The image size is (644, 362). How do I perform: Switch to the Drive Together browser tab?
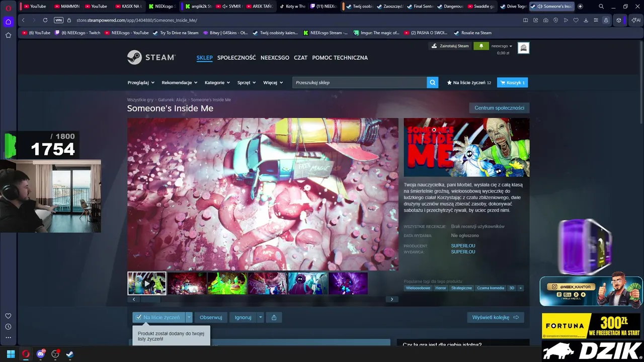(x=513, y=7)
